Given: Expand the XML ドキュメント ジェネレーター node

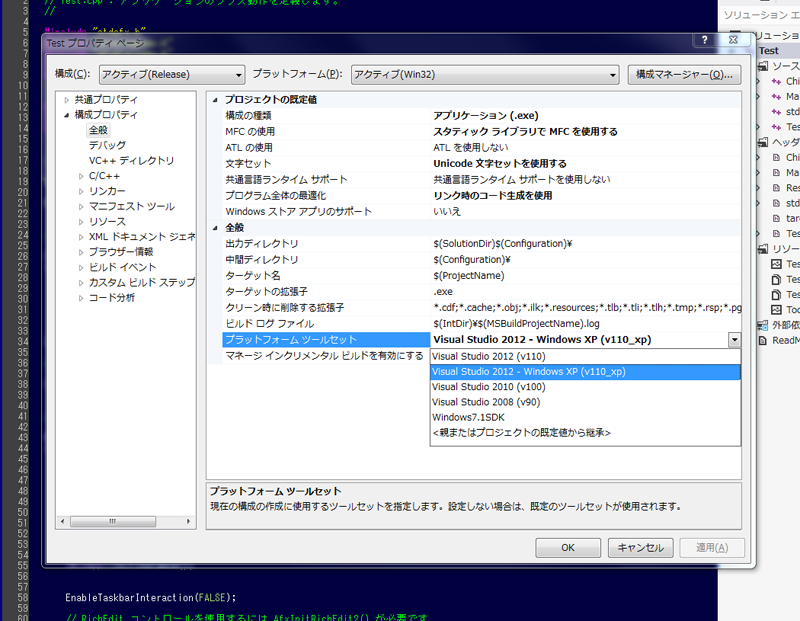Looking at the screenshot, I should [81, 237].
